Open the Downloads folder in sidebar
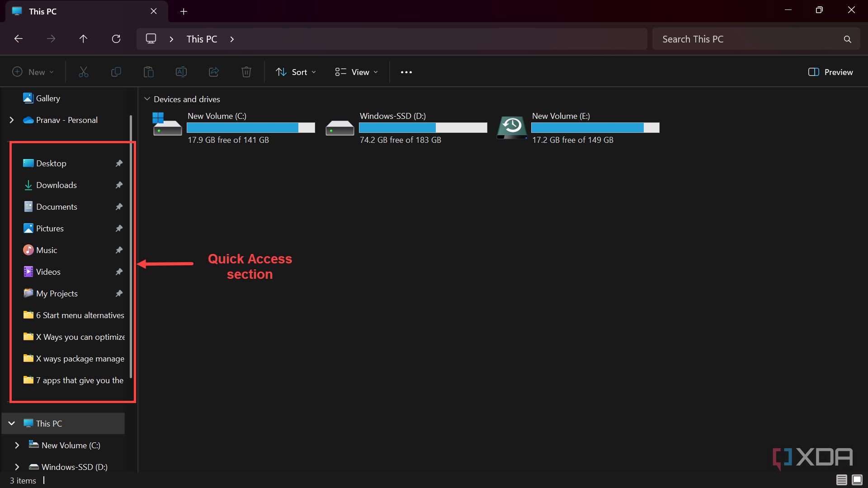Screen dimensions: 868x488 click(x=57, y=185)
